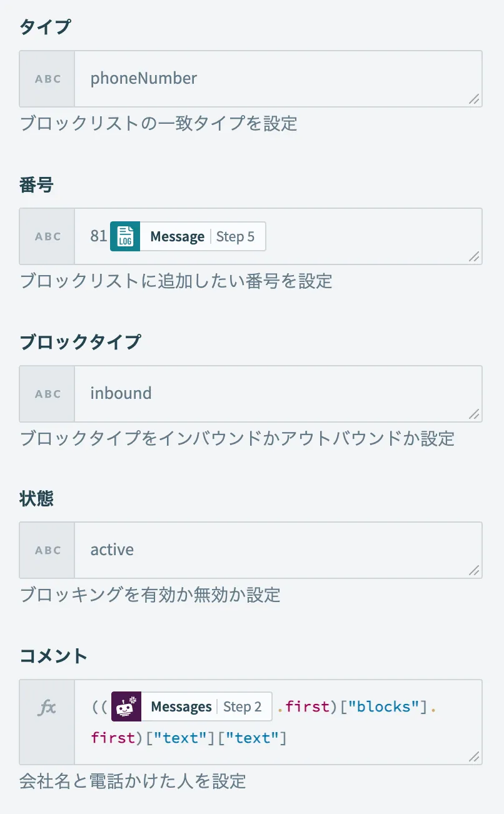Click the ABC type icon for ブロックタイプ field
The height and width of the screenshot is (814, 504).
(x=48, y=394)
